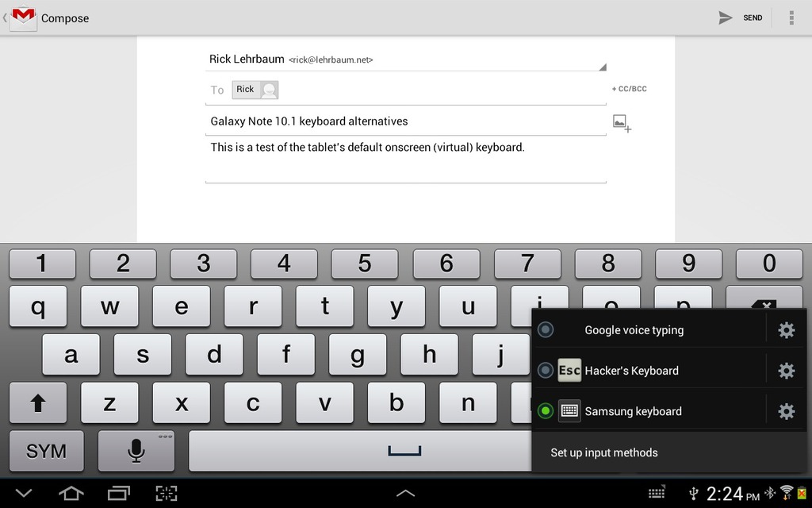Screen dimensions: 812x508
Task: Select Samsung keyboard input method
Action: point(649,411)
